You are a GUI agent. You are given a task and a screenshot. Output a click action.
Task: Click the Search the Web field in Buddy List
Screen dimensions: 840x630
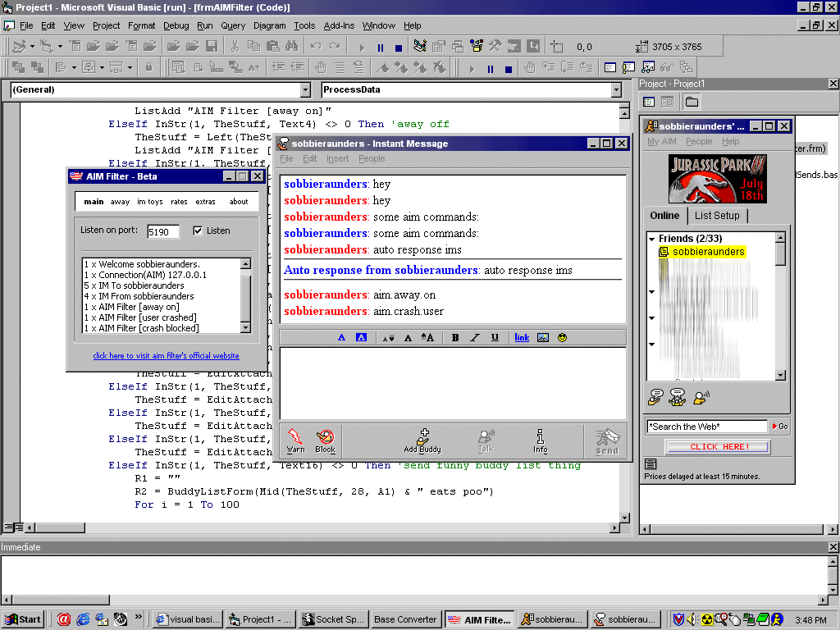[707, 427]
